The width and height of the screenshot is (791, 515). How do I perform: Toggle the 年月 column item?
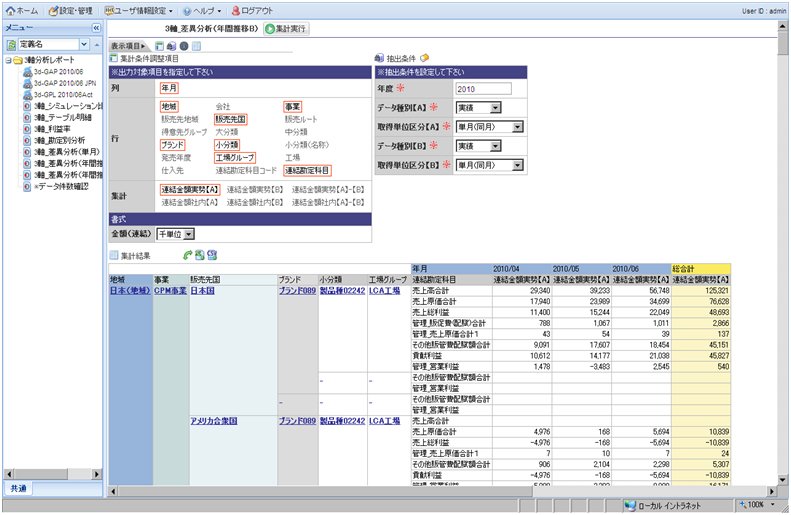coord(169,88)
